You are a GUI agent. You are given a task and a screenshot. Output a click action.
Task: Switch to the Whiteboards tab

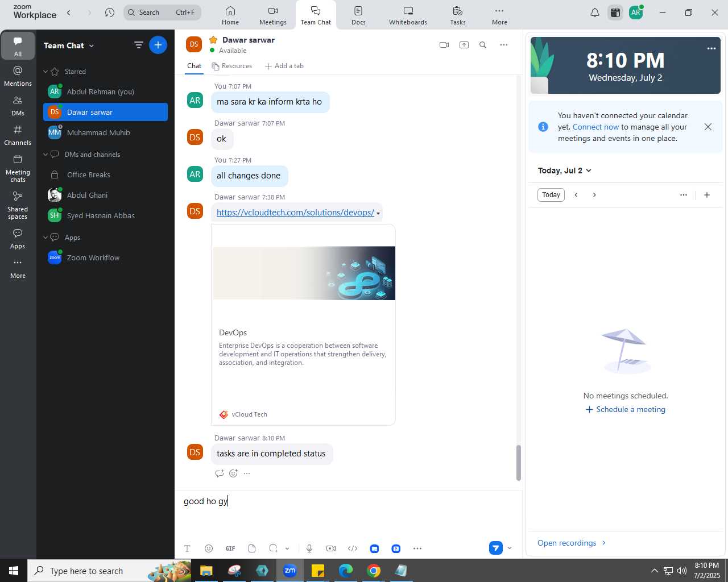click(408, 15)
